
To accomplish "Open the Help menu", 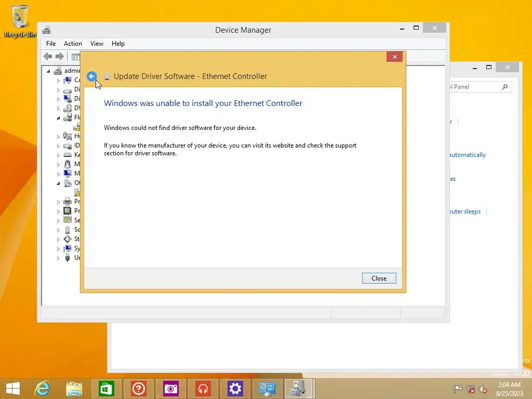I will (x=118, y=44).
